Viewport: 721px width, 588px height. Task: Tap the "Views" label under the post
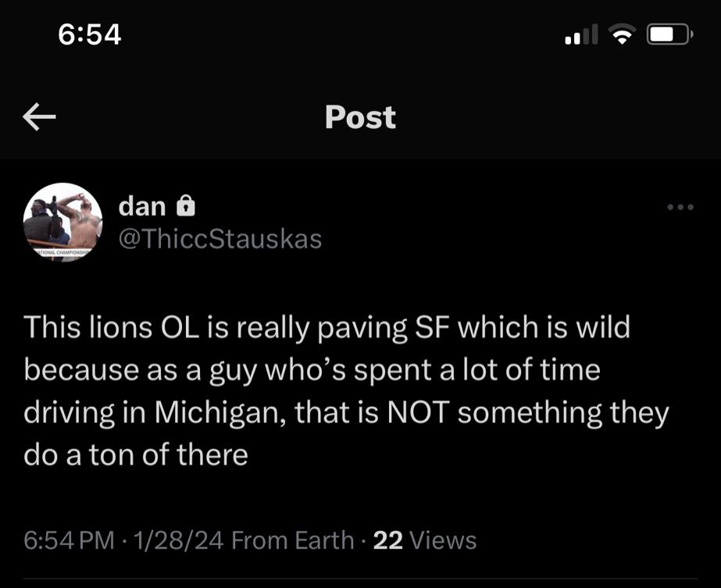click(x=442, y=540)
